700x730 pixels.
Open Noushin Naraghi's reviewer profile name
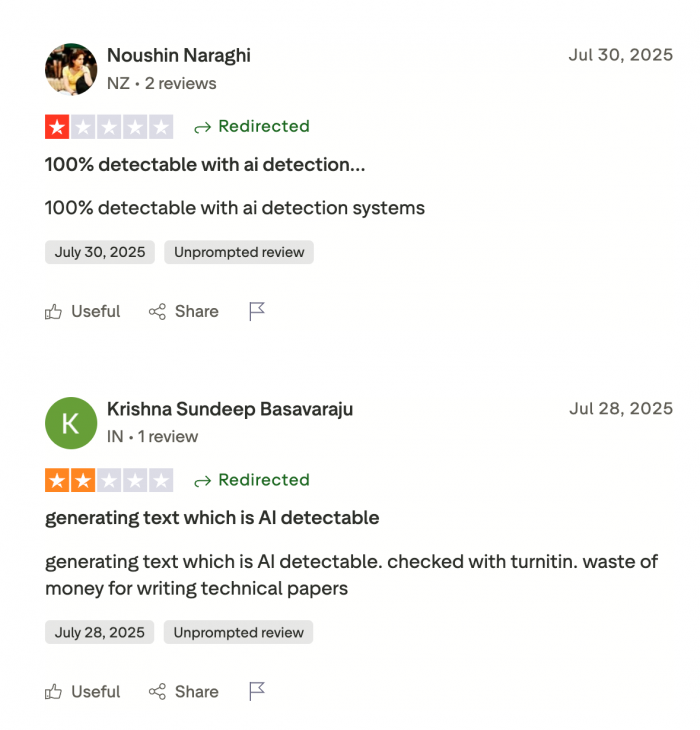179,56
